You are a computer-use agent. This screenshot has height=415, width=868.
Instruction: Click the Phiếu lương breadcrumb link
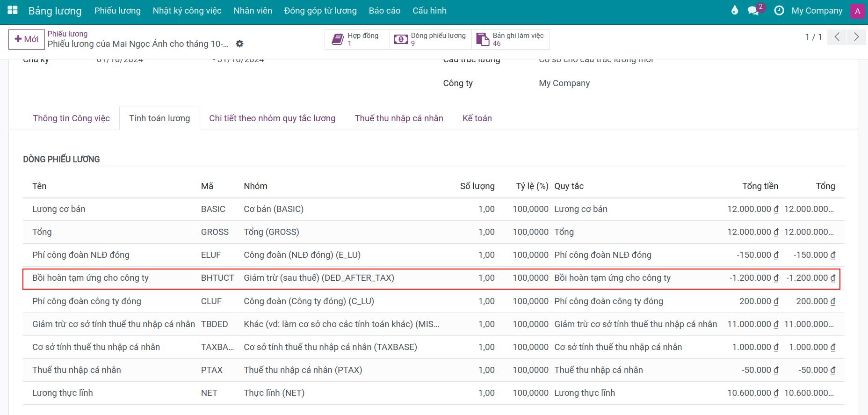coord(67,34)
